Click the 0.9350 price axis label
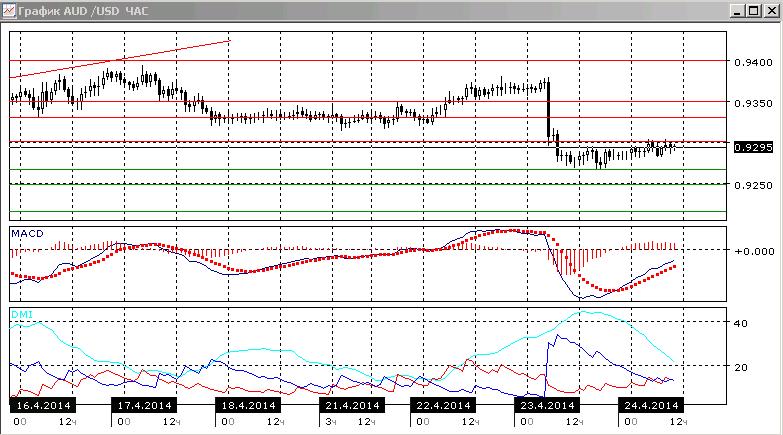Screen dimensions: 783x435 point(753,103)
